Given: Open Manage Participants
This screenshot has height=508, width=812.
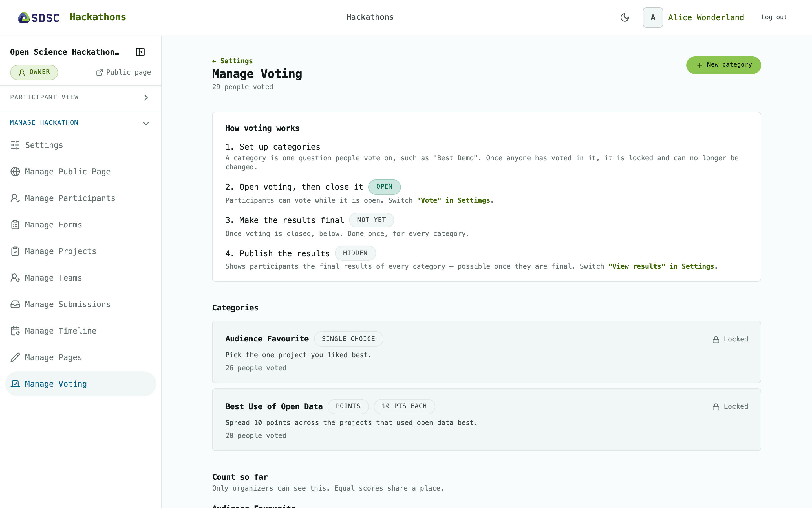Looking at the screenshot, I should click(81, 198).
